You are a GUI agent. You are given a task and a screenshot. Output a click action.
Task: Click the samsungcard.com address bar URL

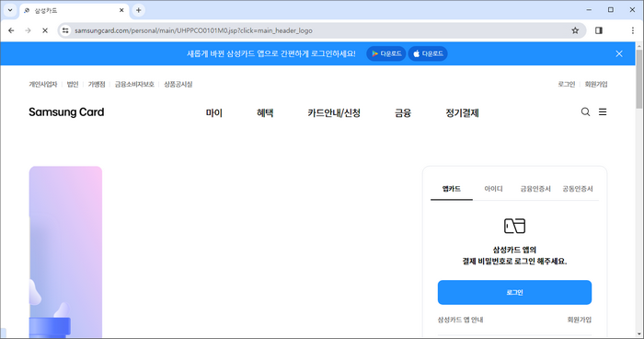pos(193,30)
